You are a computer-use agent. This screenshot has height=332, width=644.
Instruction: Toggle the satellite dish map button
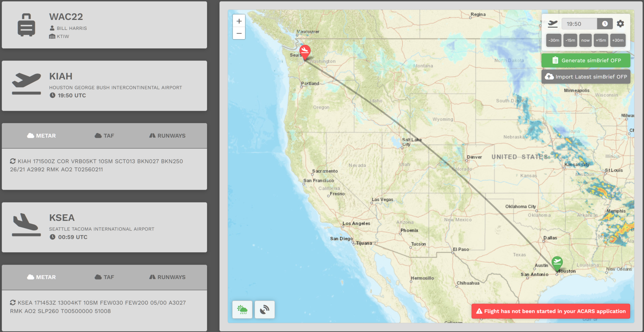264,309
